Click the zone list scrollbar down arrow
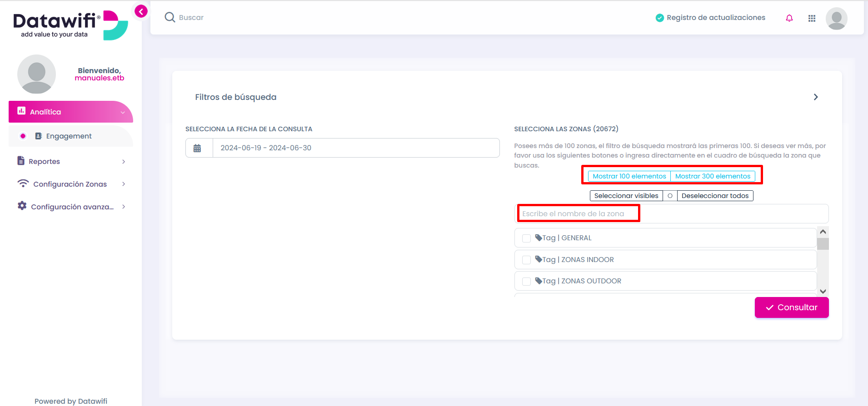 (823, 291)
